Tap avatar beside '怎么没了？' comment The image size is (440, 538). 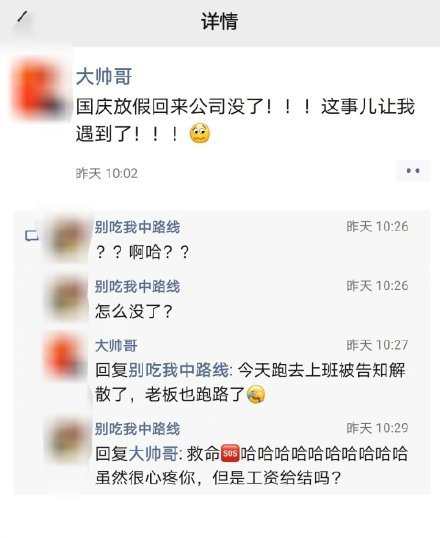click(68, 298)
